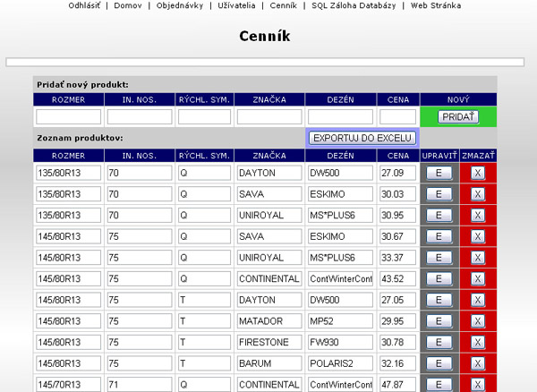The image size is (537, 392).
Task: Edit the DAYTON DW500 27.05 row with E
Action: tap(439, 300)
